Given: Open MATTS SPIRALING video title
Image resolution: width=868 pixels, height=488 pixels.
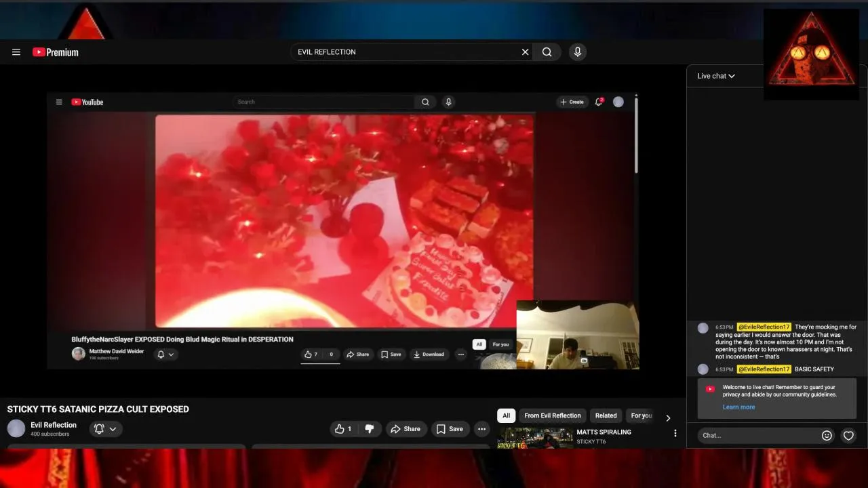Looking at the screenshot, I should pyautogui.click(x=604, y=432).
